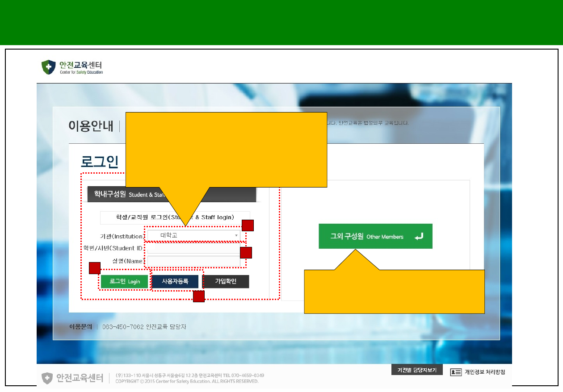Click the return arrow icon in Other Members
The image size is (563, 392).
coord(419,237)
